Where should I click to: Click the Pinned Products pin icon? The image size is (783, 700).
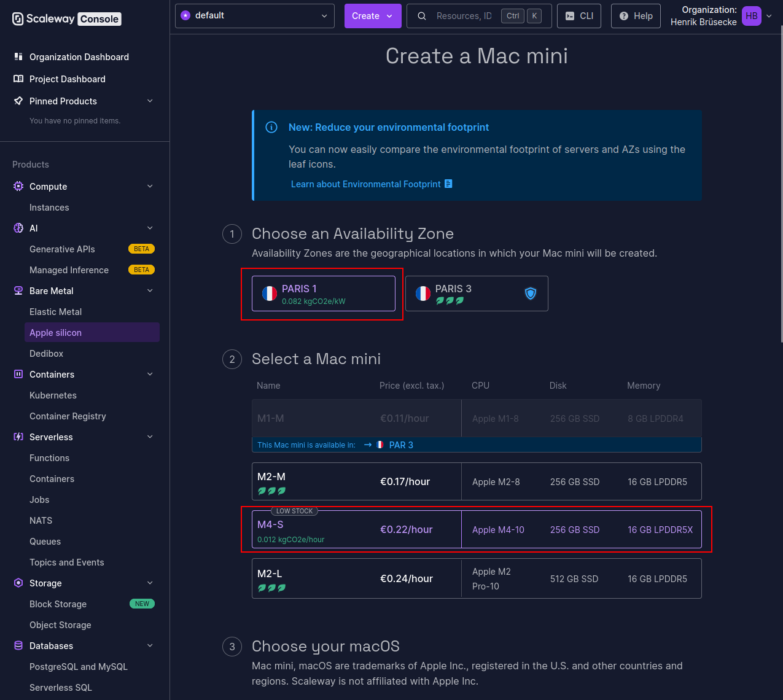coord(18,101)
